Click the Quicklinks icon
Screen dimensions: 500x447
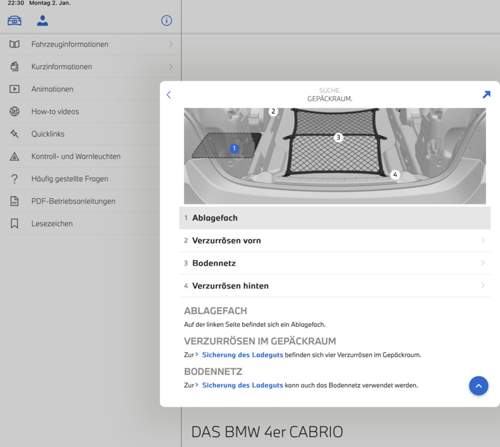point(14,134)
